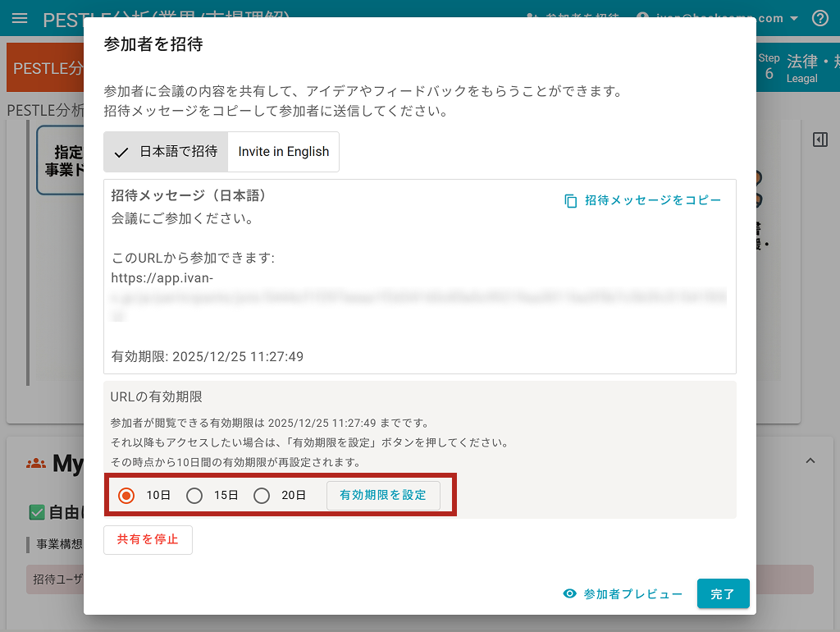Click the checkmark icon on 日本語で招待
This screenshot has height=632, width=840.
pos(121,152)
